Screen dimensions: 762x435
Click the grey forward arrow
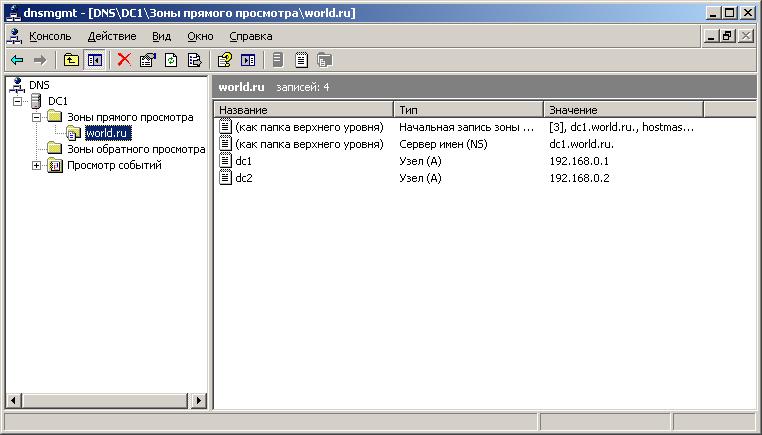(x=40, y=60)
